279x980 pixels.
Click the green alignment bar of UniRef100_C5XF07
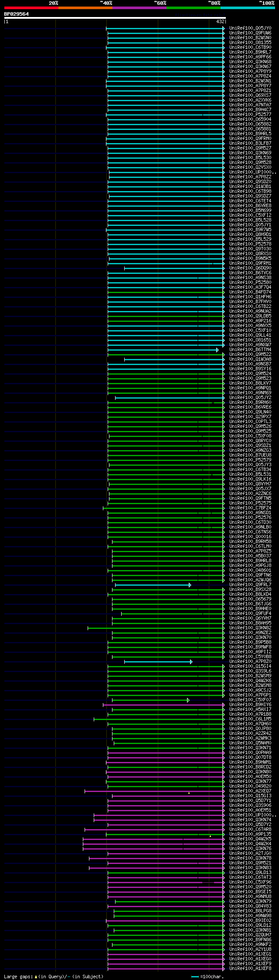(151, 700)
